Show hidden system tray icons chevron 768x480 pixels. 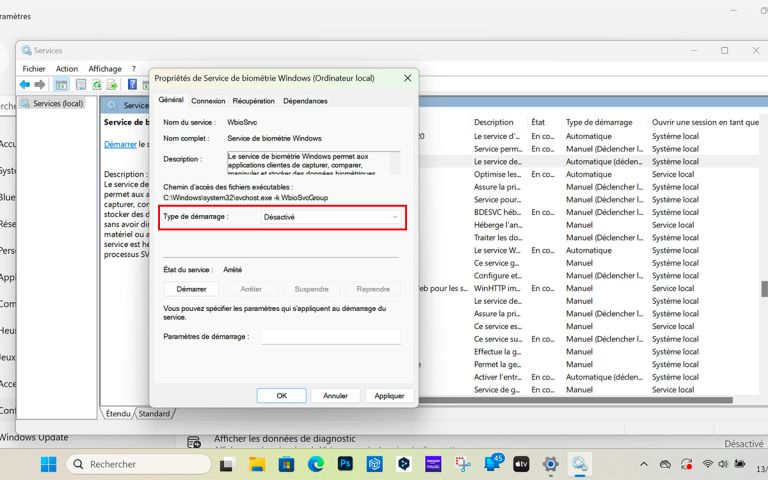click(x=644, y=464)
